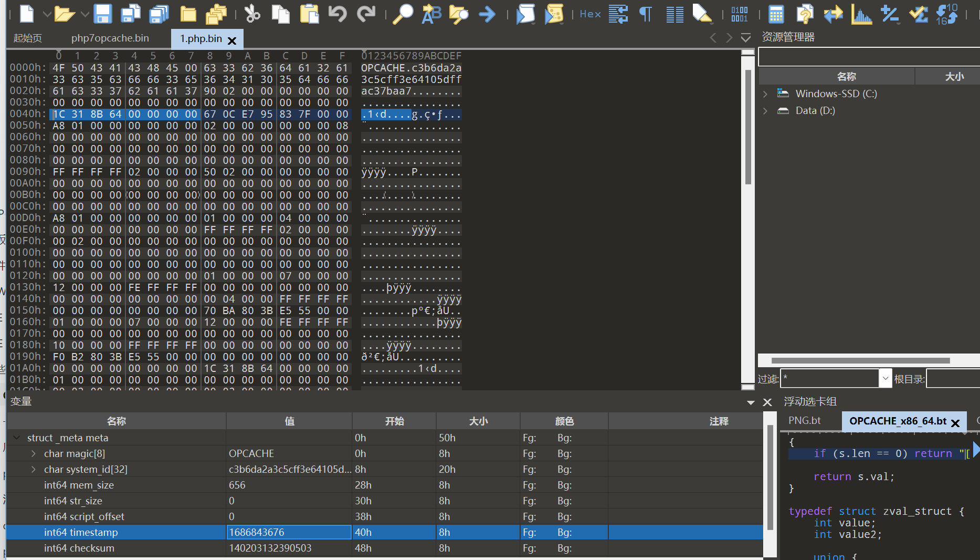
Task: Open the Histogram tool
Action: click(861, 14)
